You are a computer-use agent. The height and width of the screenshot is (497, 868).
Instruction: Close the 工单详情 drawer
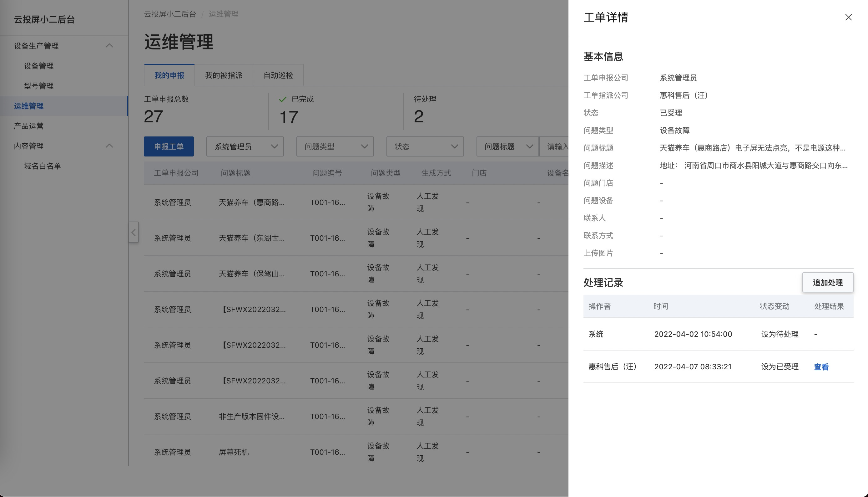pos(848,18)
